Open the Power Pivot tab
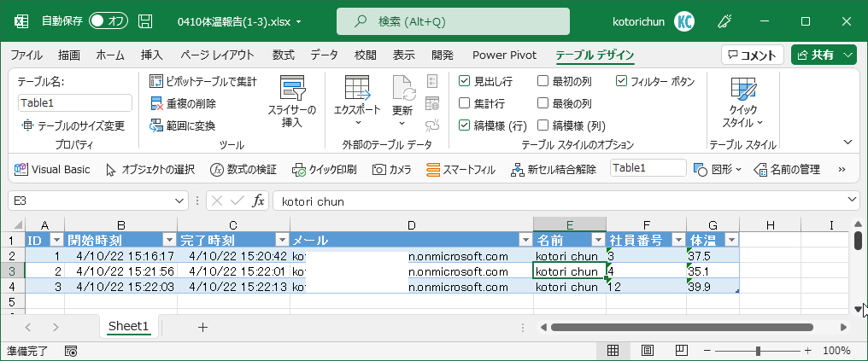The height and width of the screenshot is (361, 868). pyautogui.click(x=504, y=55)
